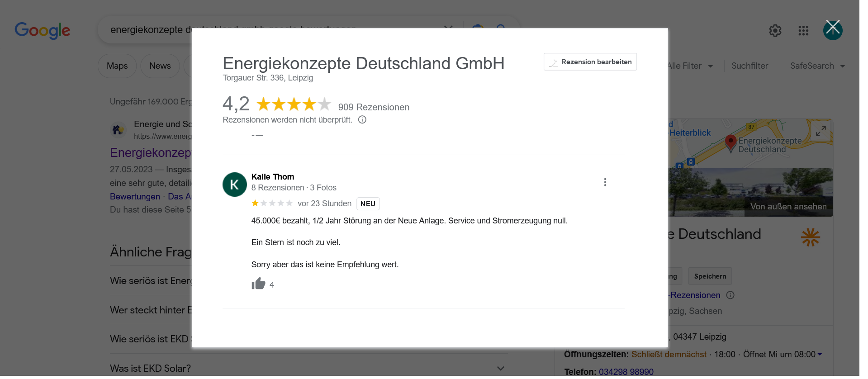Close the reviews dialog with the X

point(832,28)
